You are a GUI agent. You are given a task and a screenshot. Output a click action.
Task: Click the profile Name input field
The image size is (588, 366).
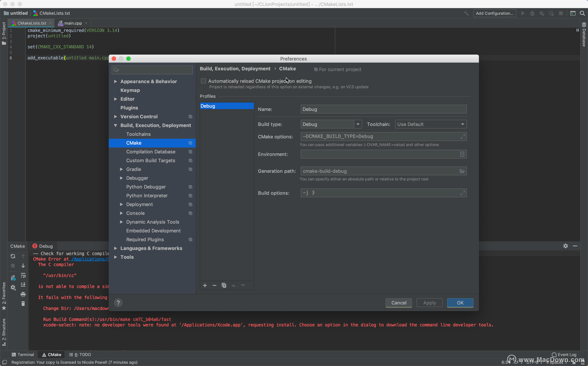pos(383,109)
